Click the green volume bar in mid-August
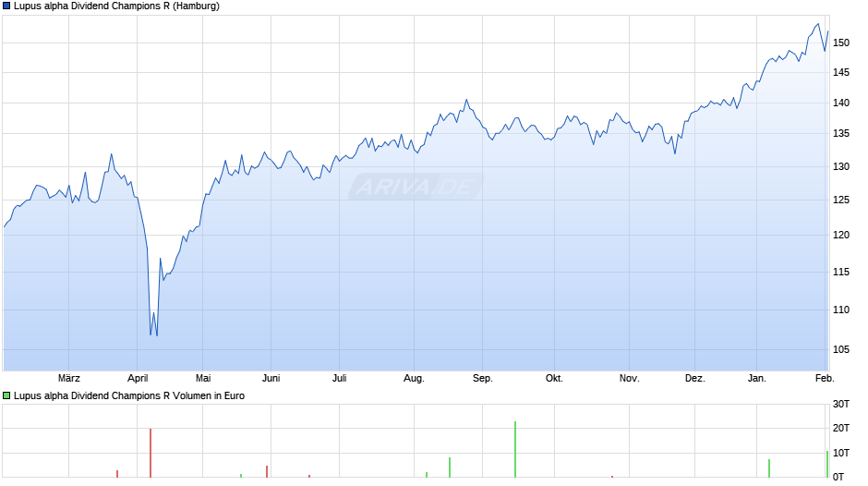This screenshot has width=868, height=486. [x=450, y=468]
